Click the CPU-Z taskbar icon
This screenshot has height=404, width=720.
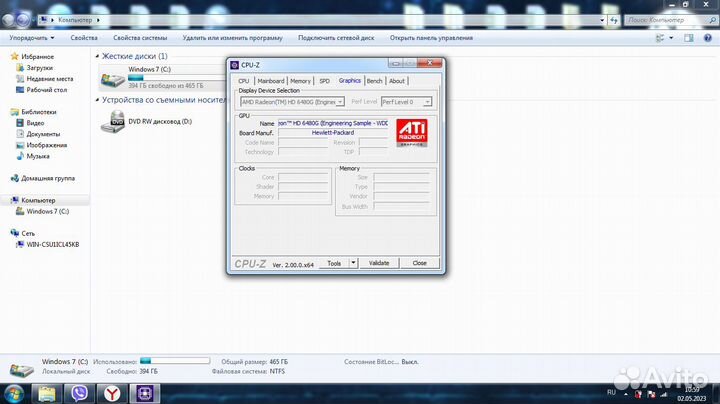pyautogui.click(x=147, y=393)
